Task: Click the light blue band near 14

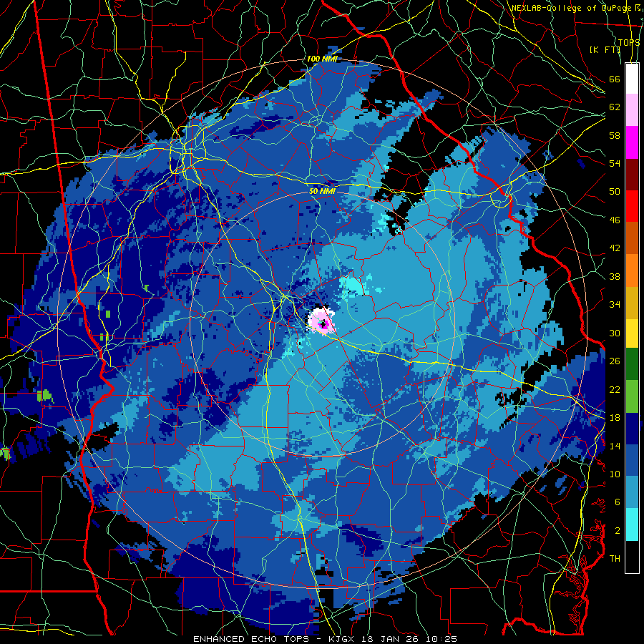Action: 632,492
